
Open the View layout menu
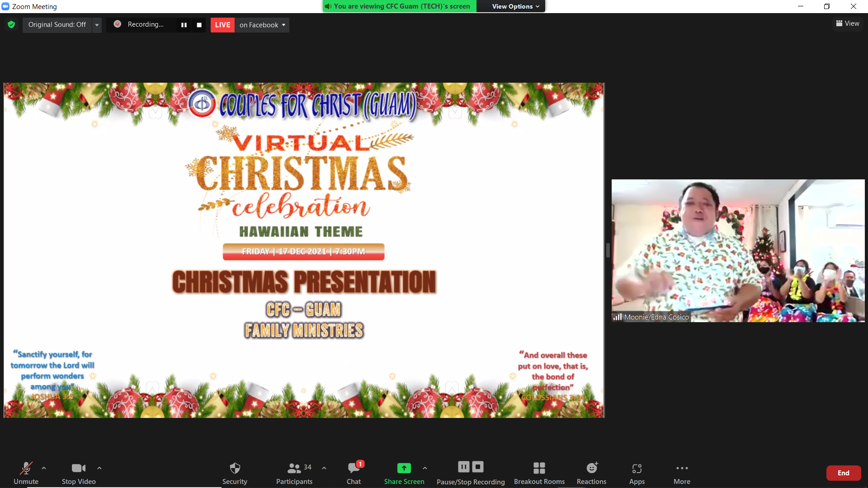[848, 23]
